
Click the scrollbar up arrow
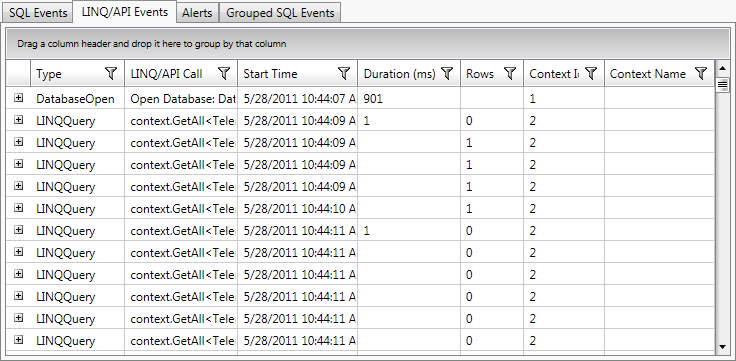(x=722, y=69)
